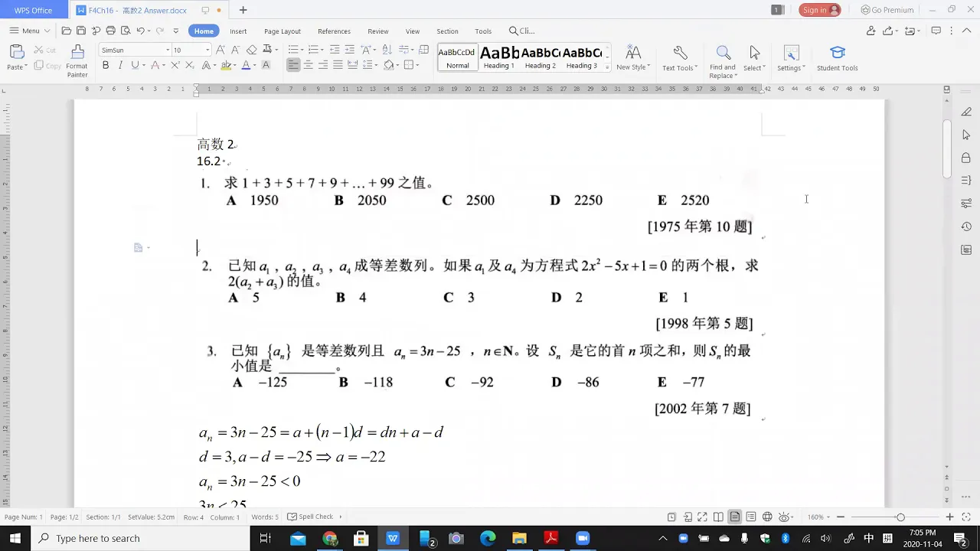Viewport: 980px width, 551px height.
Task: Center align the paragraph
Action: coord(308,65)
